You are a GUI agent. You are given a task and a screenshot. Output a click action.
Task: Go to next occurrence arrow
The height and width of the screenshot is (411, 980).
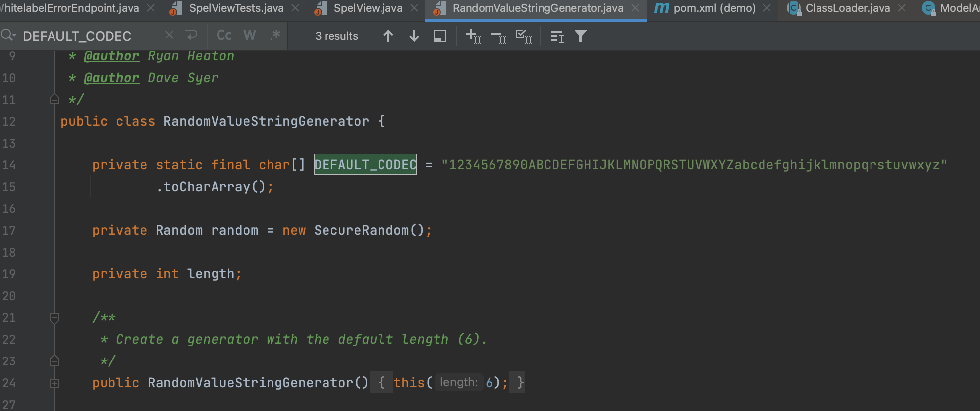tap(414, 36)
